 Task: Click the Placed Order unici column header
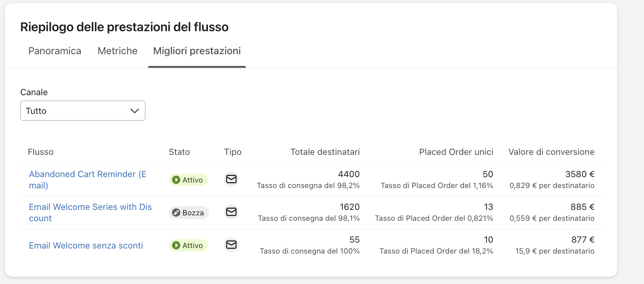tap(456, 152)
